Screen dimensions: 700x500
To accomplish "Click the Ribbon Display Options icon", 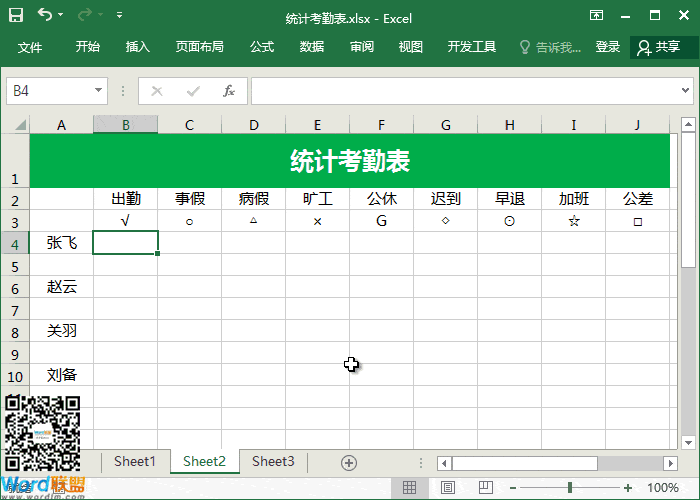I will click(596, 16).
